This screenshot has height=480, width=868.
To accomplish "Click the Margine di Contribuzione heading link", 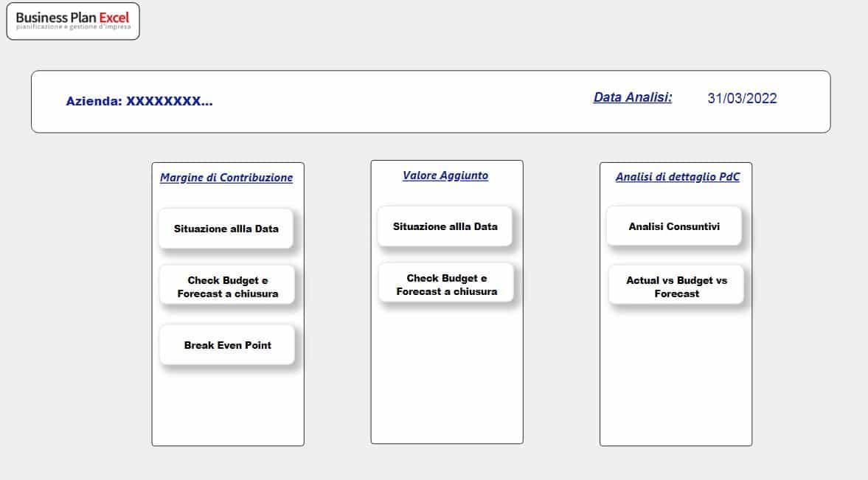I will pos(226,178).
